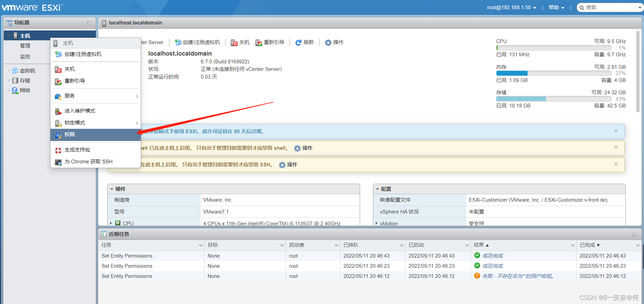Viewport: 644px width, 304px height.
Task: Expand the Network tree node
Action: pos(9,90)
